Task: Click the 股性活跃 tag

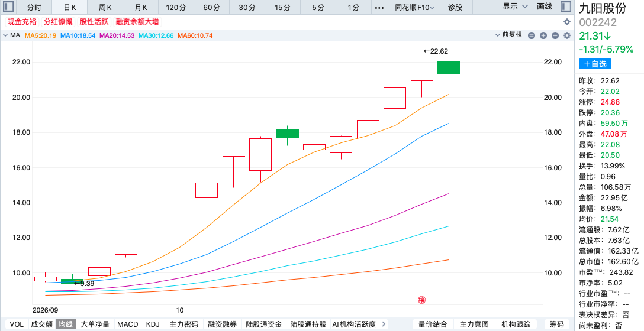Action: point(94,22)
